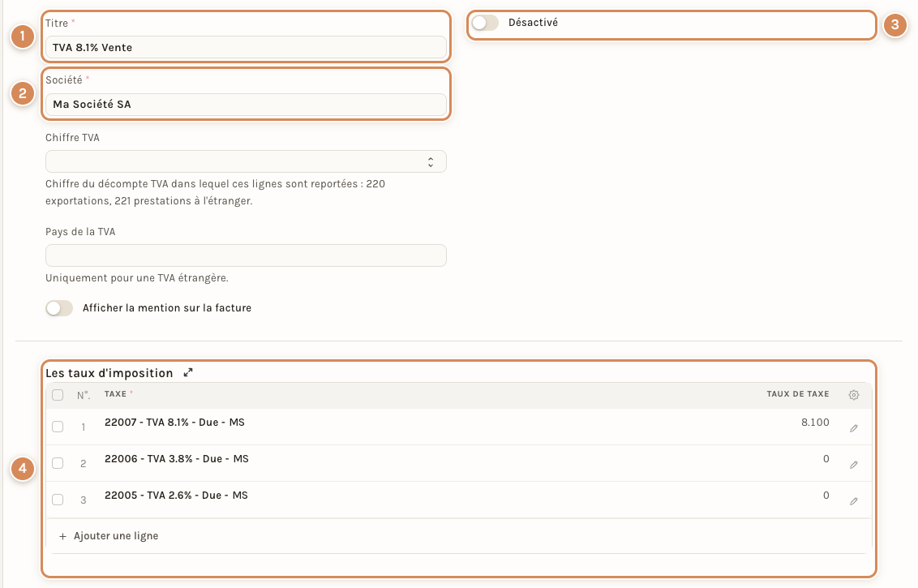The width and height of the screenshot is (918, 588).
Task: Edit row 1 with pencil icon
Action: click(854, 429)
